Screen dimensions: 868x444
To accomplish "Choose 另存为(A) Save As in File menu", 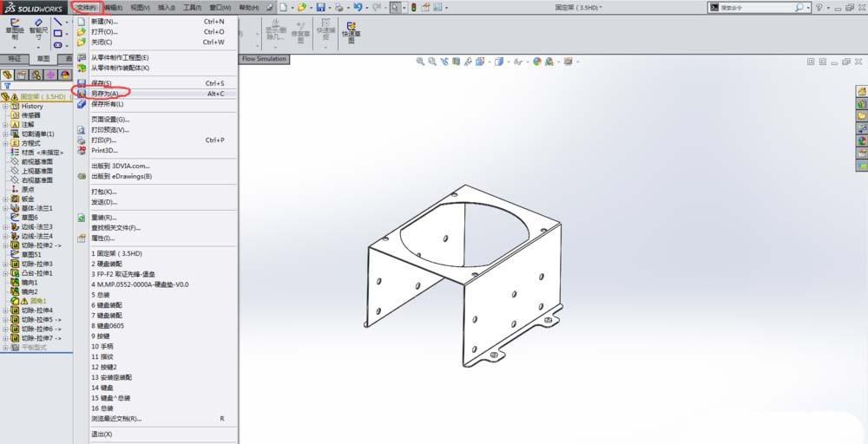I will (x=157, y=94).
